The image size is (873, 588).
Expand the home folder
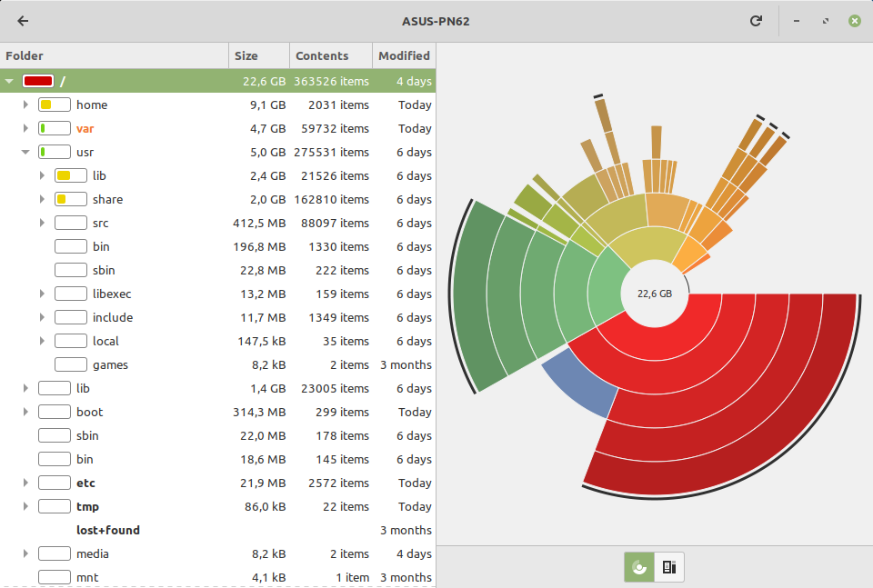coord(26,105)
